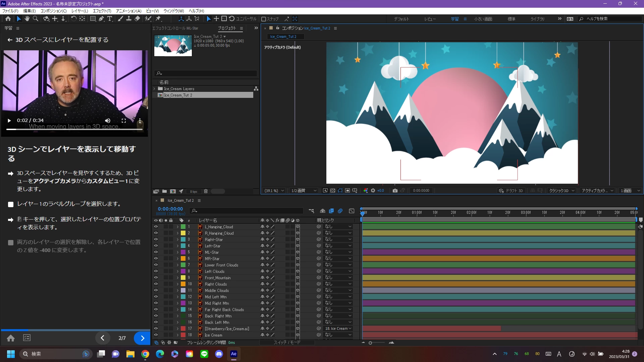The width and height of the screenshot is (644, 362).
Task: Go to next tutorial step
Action: click(142, 338)
